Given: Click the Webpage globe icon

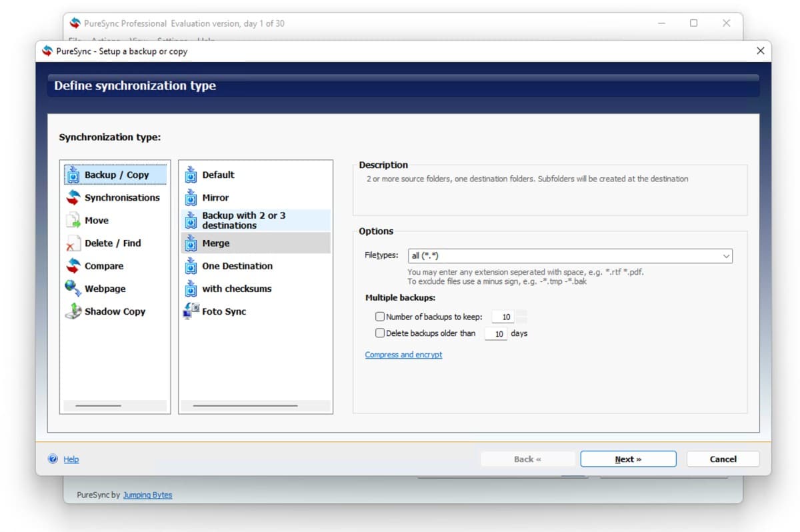Looking at the screenshot, I should (x=73, y=289).
